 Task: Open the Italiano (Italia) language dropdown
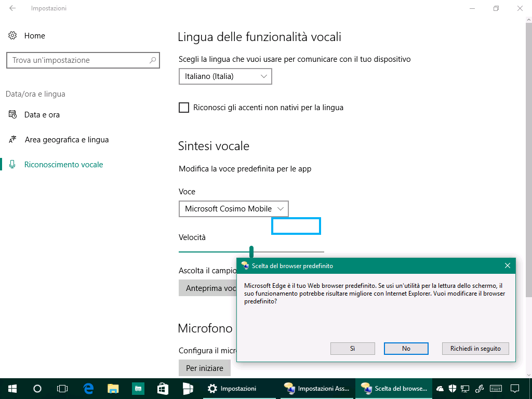(x=225, y=76)
